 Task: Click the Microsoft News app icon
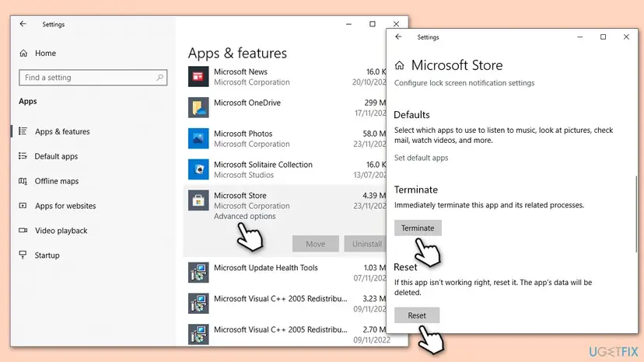point(198,76)
